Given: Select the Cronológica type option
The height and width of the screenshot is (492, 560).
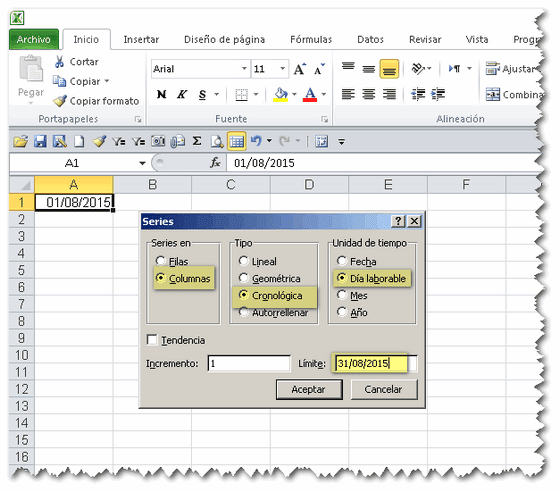Looking at the screenshot, I should point(244,295).
